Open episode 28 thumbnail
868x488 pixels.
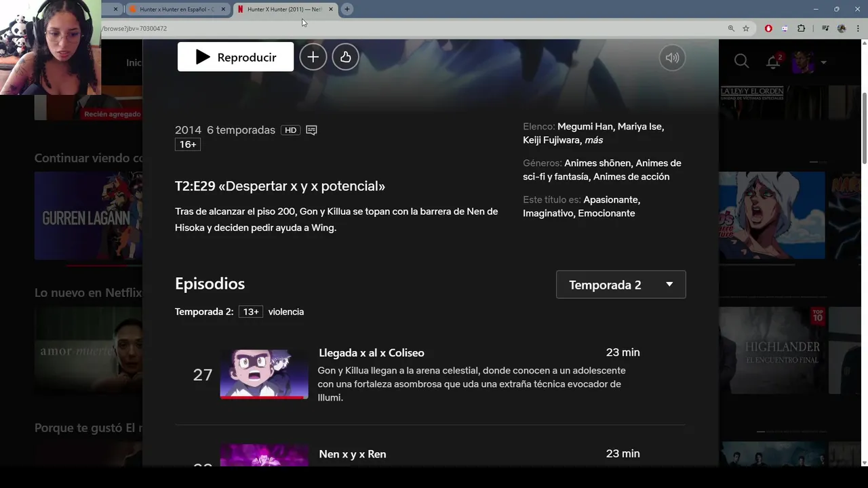tap(264, 455)
